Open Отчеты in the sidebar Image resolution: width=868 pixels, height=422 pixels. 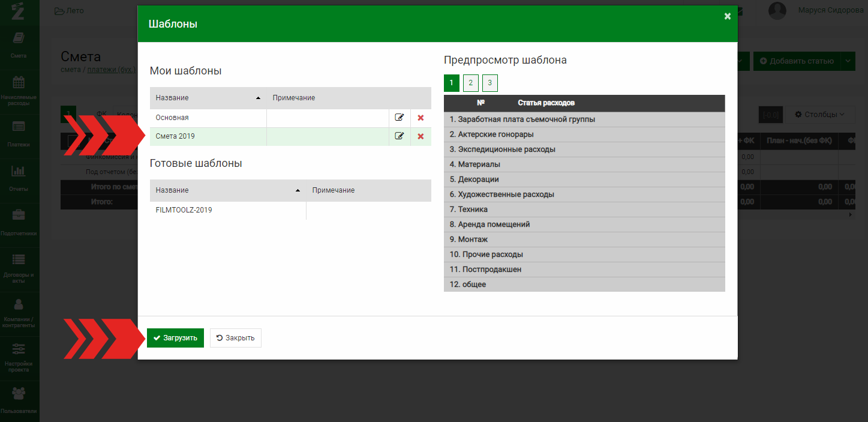(x=19, y=178)
